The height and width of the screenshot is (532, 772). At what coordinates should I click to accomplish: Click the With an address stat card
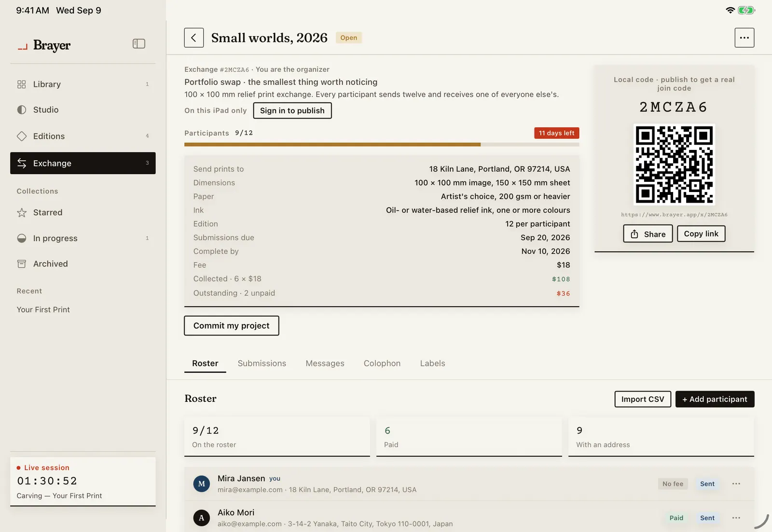[661, 437]
